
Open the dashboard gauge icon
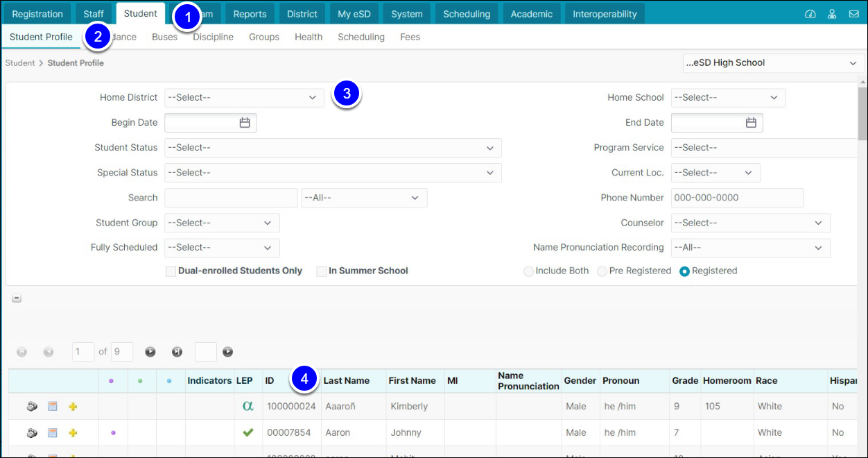(810, 14)
